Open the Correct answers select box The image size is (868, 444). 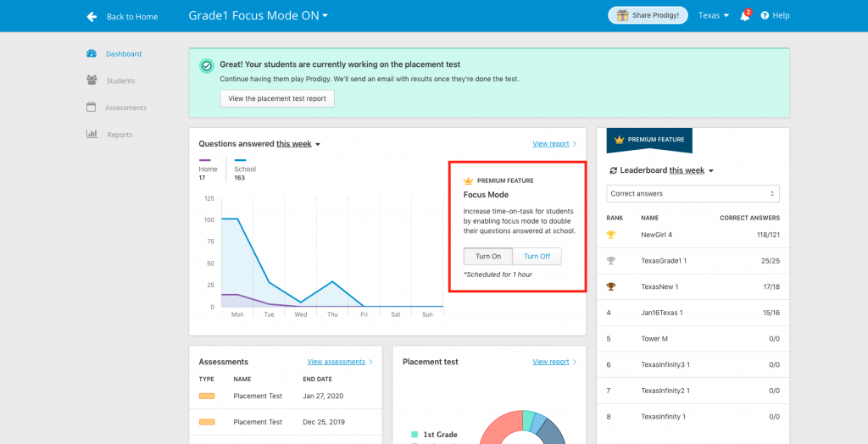click(x=693, y=194)
